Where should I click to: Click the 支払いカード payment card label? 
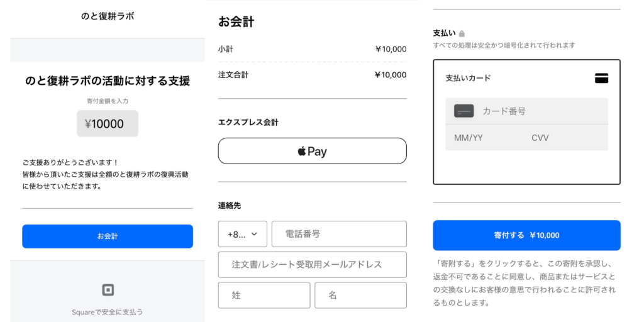click(x=468, y=78)
